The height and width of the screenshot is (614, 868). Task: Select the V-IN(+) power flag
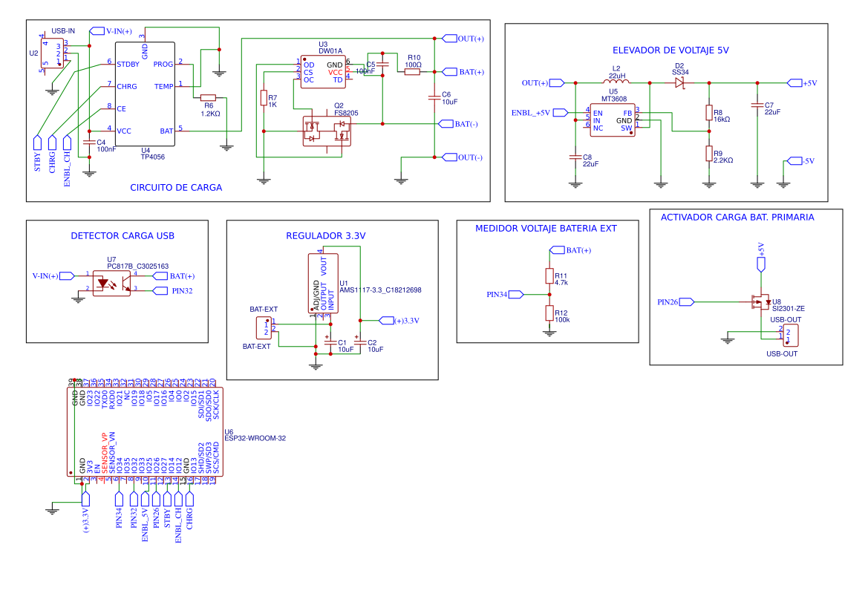click(x=97, y=31)
